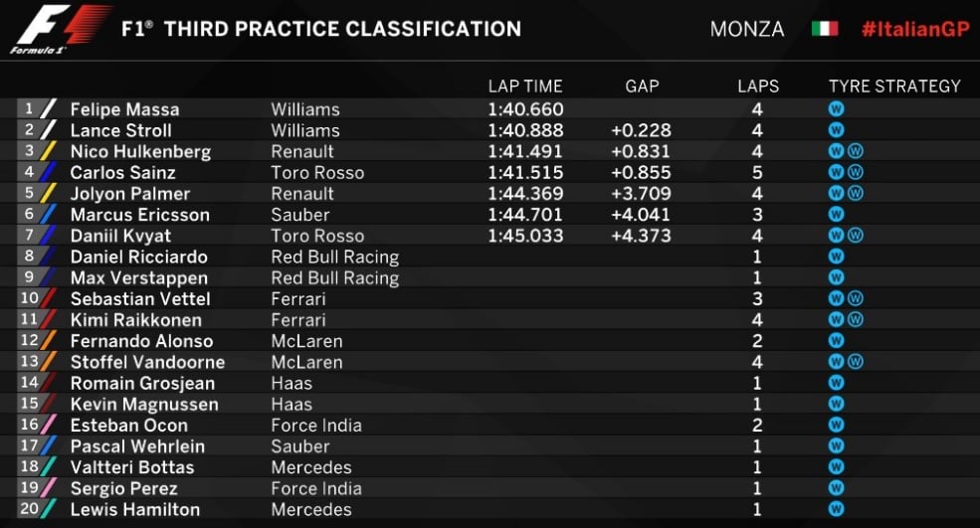Select the Daniel Ricciardo row
Image resolution: width=980 pixels, height=528 pixels.
[x=490, y=257]
